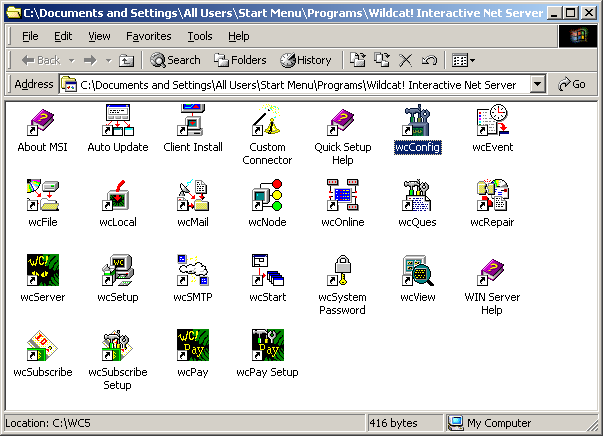This screenshot has height=436, width=603.
Task: Go Up one folder level
Action: pos(126,60)
